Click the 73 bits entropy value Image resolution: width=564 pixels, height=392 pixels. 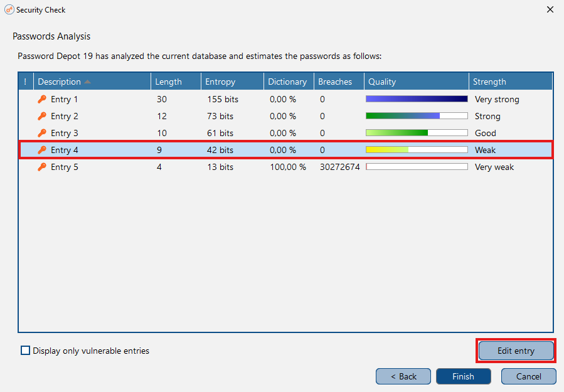220,116
